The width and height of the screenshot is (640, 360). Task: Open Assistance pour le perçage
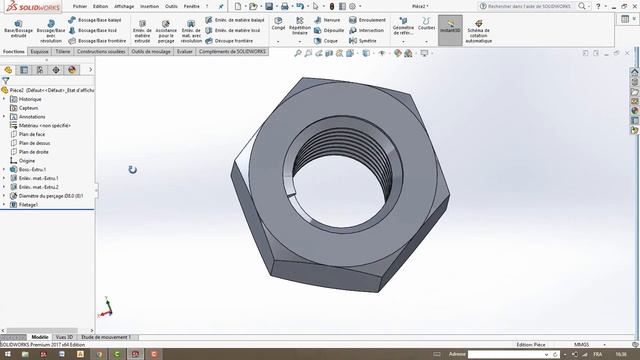pos(166,31)
